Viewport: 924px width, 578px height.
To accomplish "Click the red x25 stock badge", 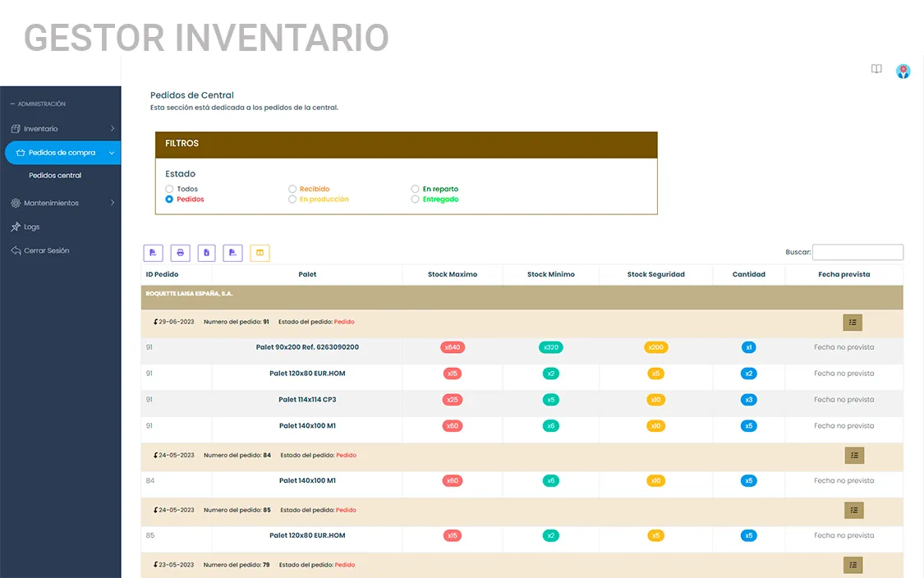I will [x=453, y=400].
